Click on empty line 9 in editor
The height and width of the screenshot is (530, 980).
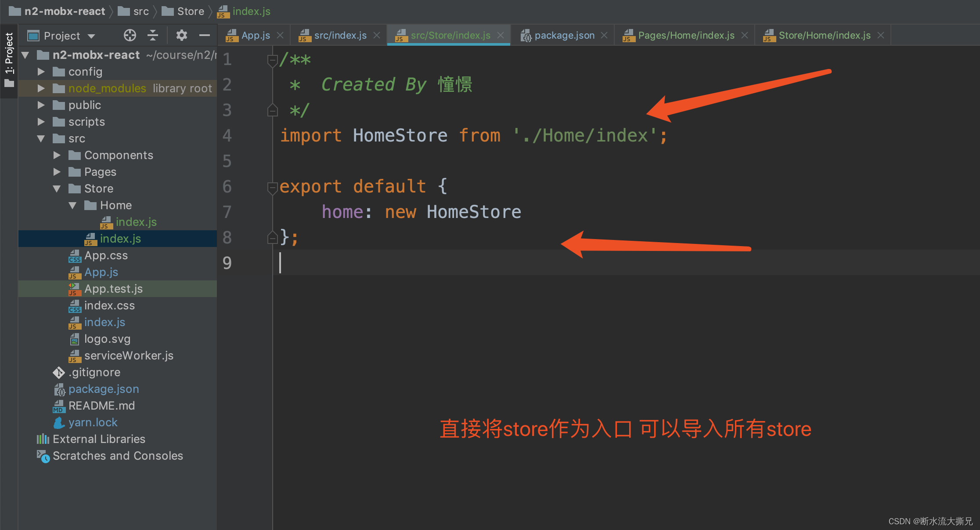click(626, 263)
